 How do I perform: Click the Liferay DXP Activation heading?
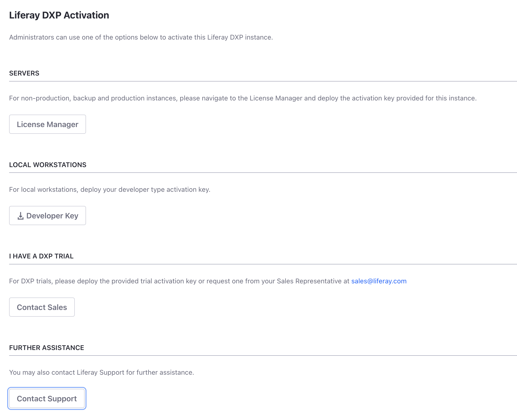point(59,15)
